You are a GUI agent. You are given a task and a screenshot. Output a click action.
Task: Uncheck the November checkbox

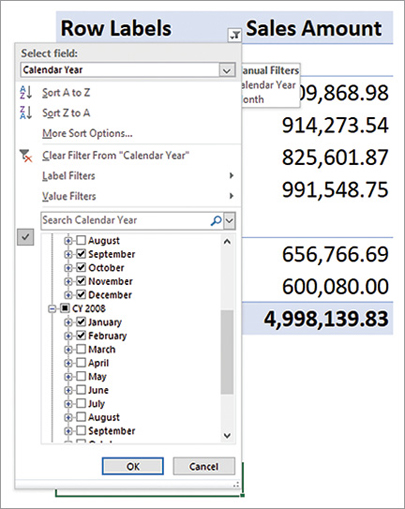pos(81,281)
